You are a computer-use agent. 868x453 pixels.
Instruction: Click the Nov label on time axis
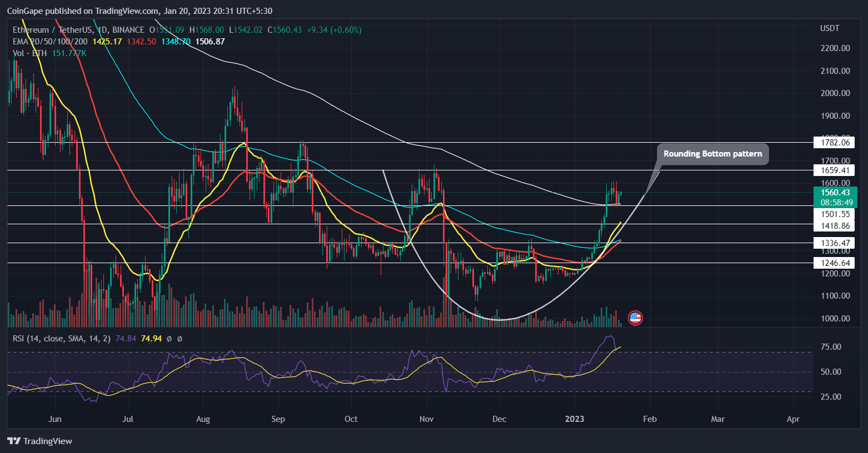(x=427, y=419)
